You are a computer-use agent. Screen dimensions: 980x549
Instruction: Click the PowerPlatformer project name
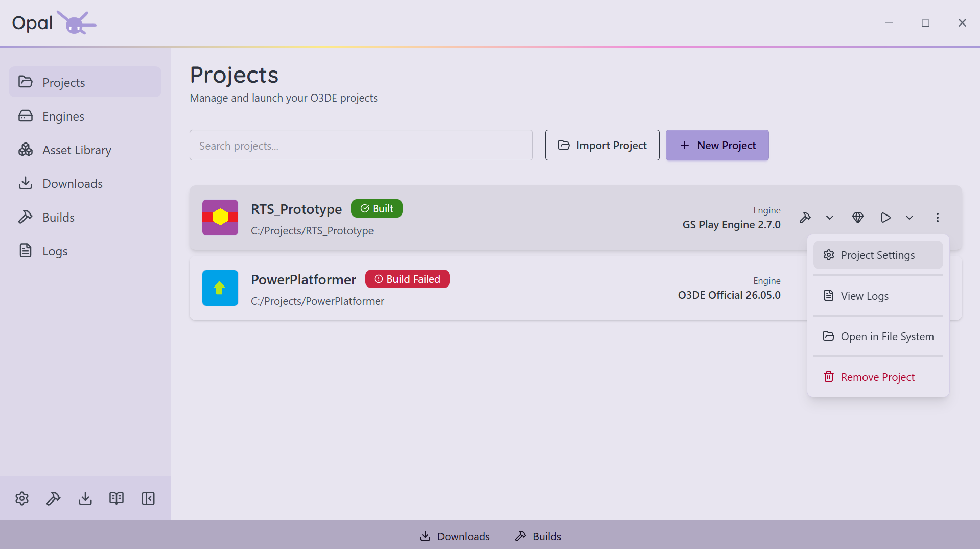[304, 279]
